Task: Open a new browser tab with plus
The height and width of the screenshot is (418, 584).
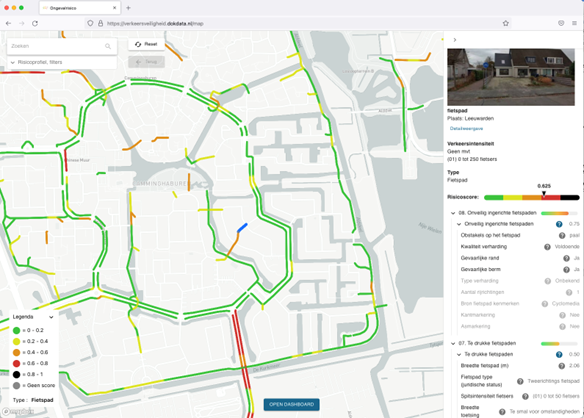Action: pyautogui.click(x=128, y=8)
